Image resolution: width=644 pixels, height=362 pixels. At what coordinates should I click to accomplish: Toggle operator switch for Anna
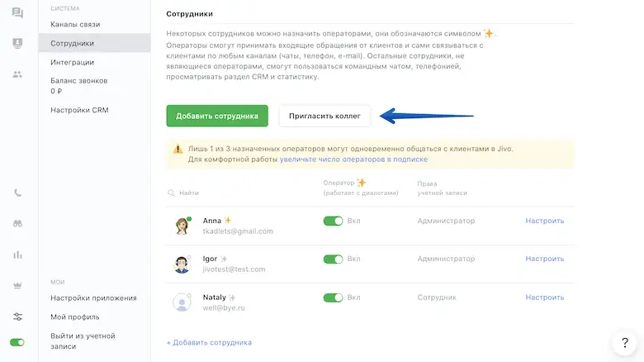[x=333, y=221]
